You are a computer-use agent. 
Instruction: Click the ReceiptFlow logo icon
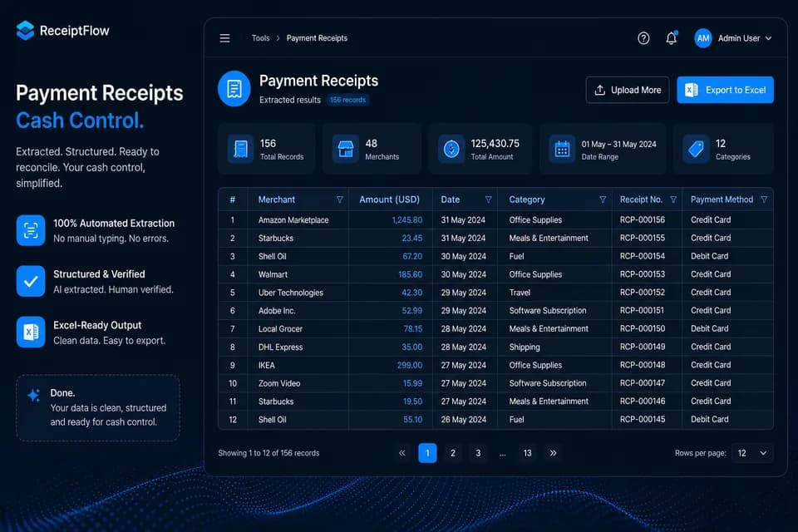coord(25,31)
